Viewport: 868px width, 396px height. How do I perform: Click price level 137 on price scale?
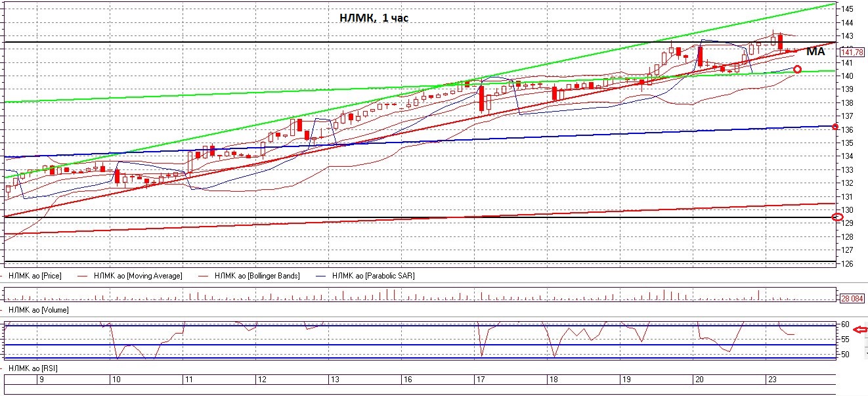[x=846, y=116]
